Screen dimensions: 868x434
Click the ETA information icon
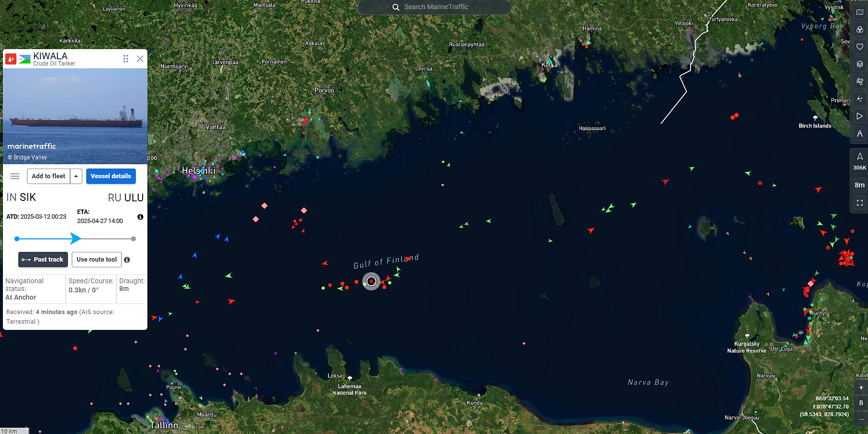140,217
